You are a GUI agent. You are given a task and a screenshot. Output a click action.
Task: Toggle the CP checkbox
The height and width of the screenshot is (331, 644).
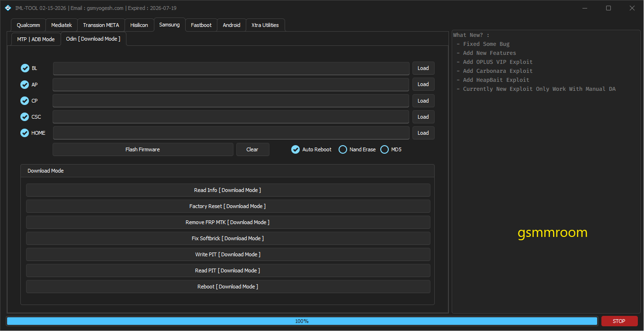(x=25, y=101)
